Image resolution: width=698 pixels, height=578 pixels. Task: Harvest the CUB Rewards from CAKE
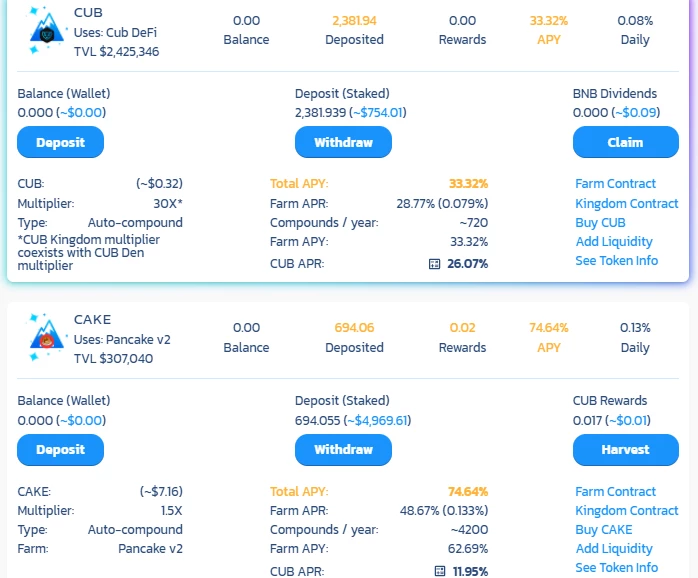point(625,449)
